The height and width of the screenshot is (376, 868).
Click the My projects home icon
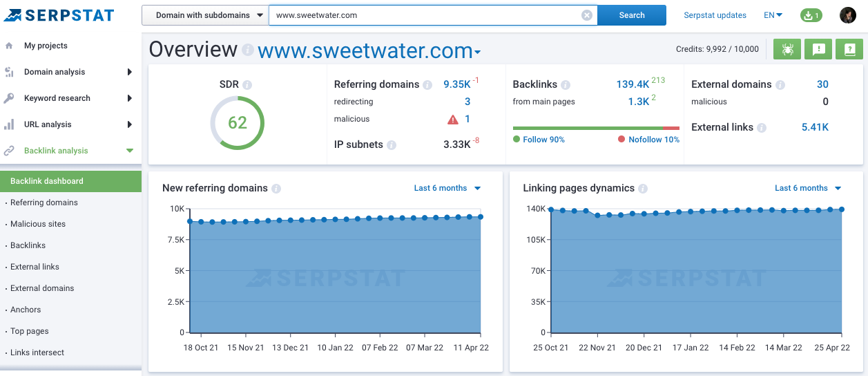pos(9,46)
